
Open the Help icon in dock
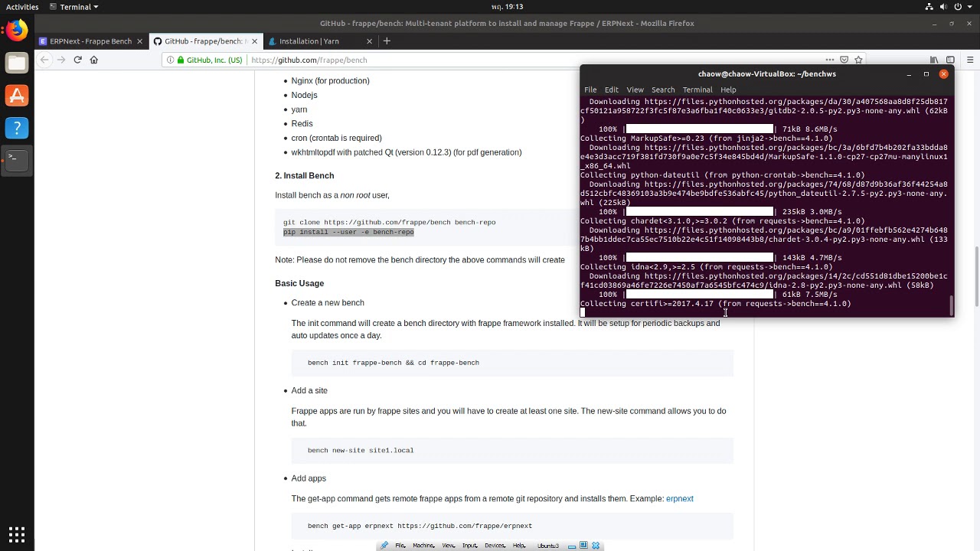17,128
